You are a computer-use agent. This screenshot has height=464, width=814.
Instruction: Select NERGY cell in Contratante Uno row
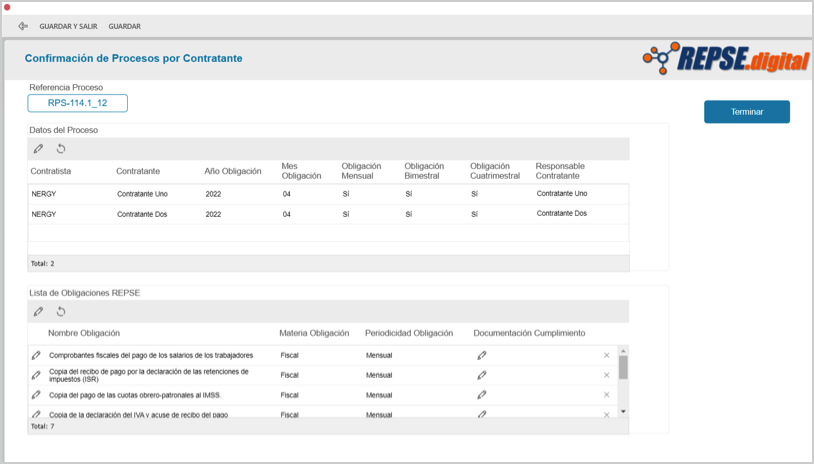(x=44, y=194)
